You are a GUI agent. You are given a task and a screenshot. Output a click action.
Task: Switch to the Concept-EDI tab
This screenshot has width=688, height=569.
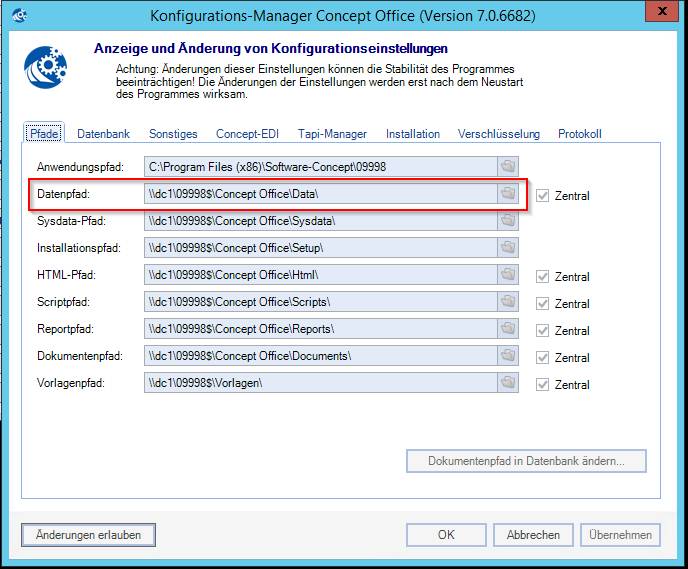tap(247, 134)
